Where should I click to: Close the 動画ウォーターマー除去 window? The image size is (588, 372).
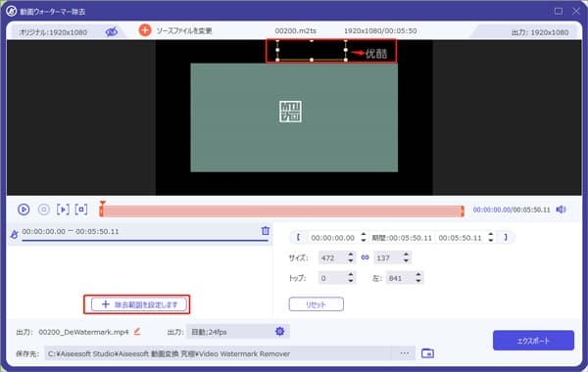click(x=576, y=11)
